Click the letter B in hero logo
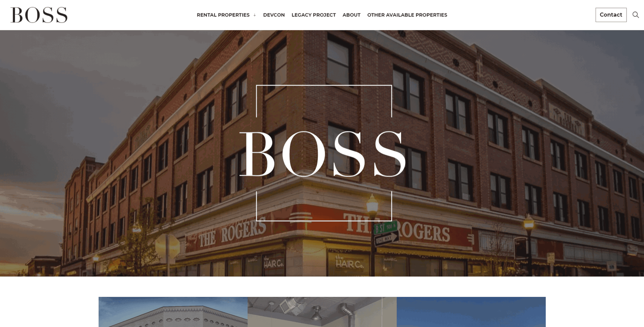 [x=257, y=154]
